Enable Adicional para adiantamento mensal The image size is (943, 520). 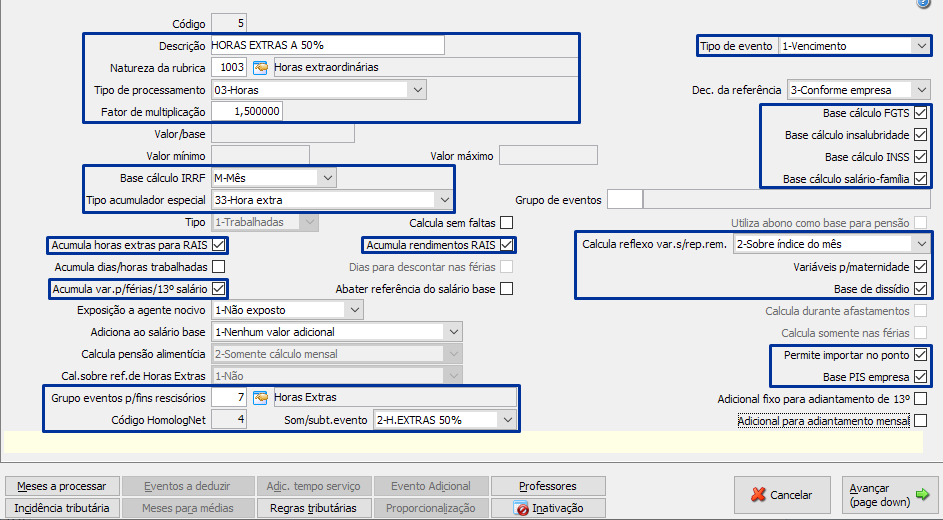[x=920, y=421]
